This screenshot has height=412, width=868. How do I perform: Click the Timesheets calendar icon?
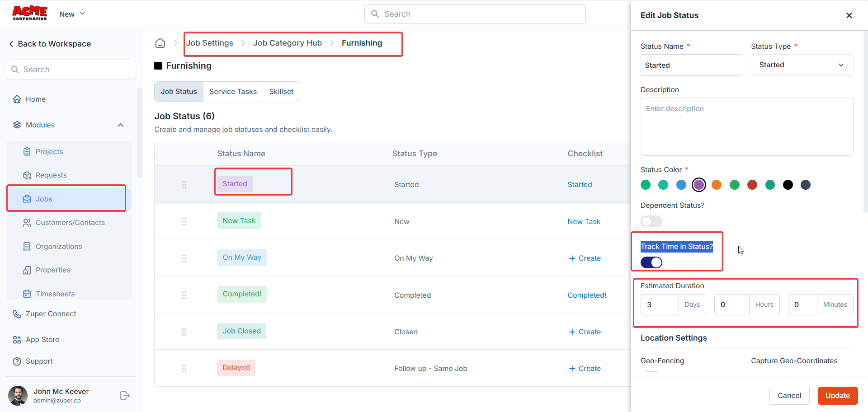(x=27, y=294)
